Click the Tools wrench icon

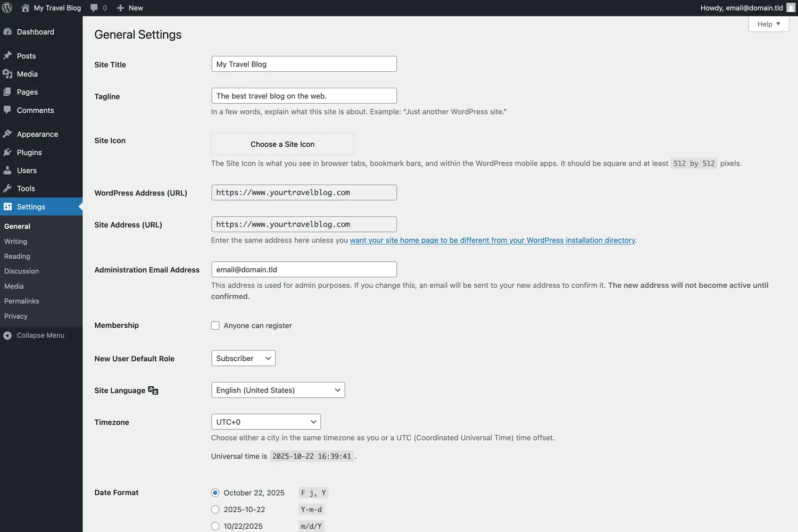click(x=8, y=188)
